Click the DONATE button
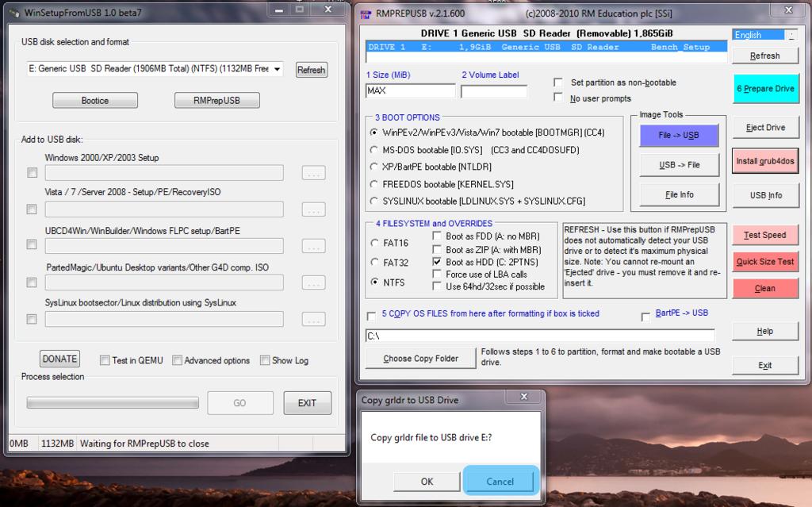The height and width of the screenshot is (507, 812). click(59, 359)
